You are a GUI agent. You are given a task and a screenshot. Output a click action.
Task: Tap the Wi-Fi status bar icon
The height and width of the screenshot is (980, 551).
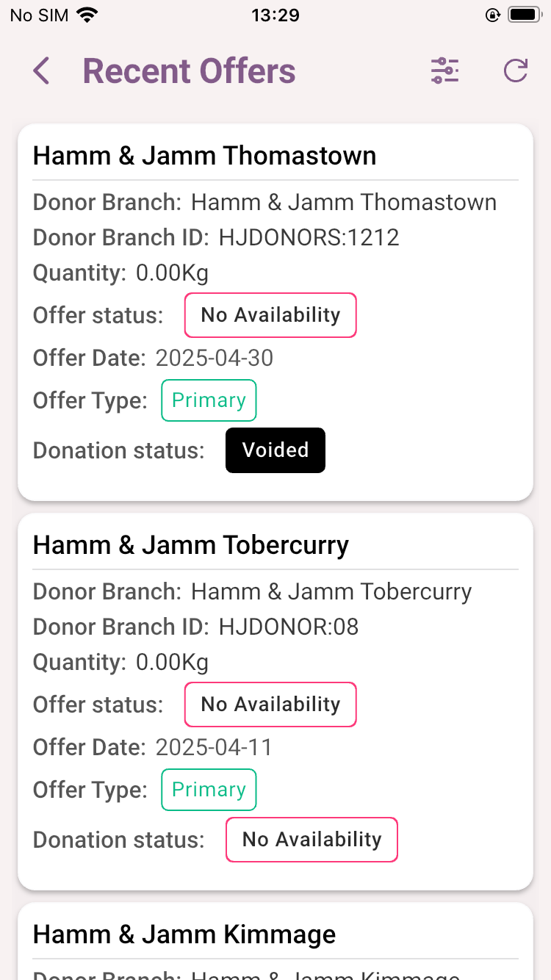(87, 15)
